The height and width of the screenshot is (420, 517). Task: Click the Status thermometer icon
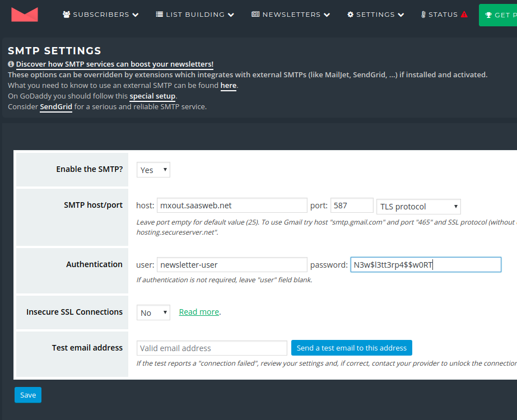(x=423, y=15)
